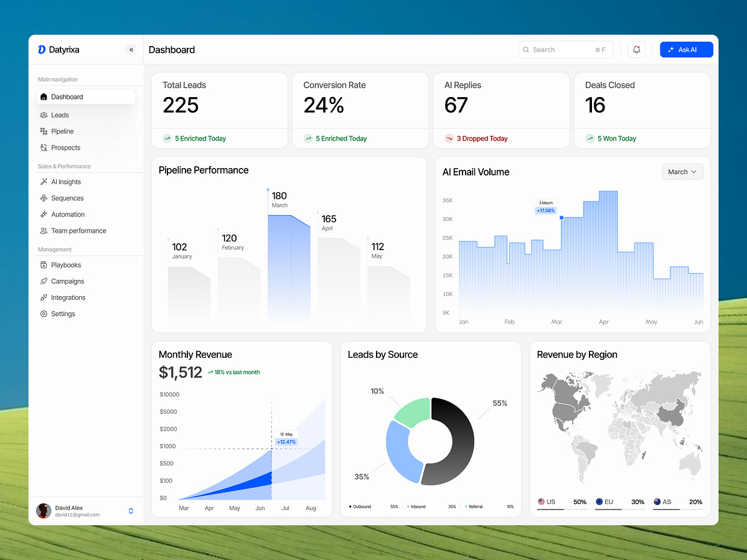Click the Integrations plug icon
Image resolution: width=747 pixels, height=560 pixels.
pos(44,297)
